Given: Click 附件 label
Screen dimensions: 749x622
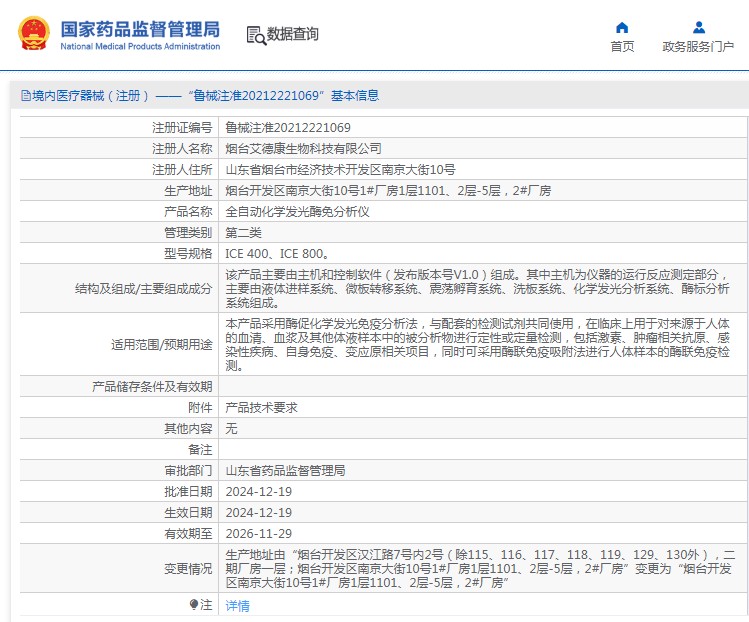Looking at the screenshot, I should tap(200, 408).
